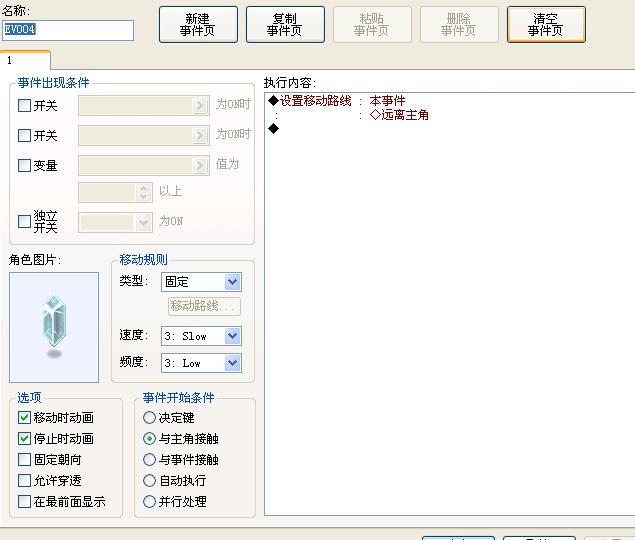Screen dimensions: 635x540
Task: Select 决定键 trigger radio button
Action: 149,417
